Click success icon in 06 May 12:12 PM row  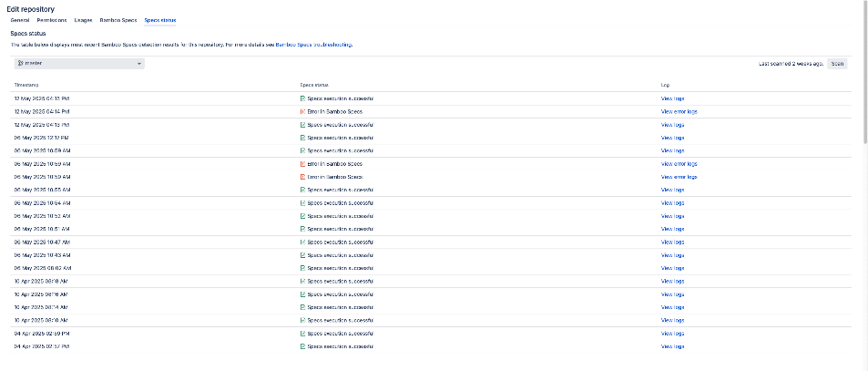point(302,138)
